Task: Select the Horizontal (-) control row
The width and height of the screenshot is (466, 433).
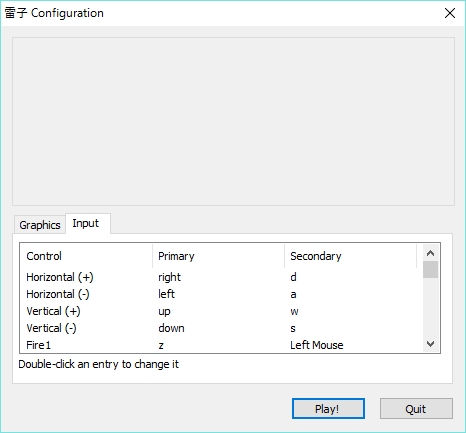Action: click(221, 294)
